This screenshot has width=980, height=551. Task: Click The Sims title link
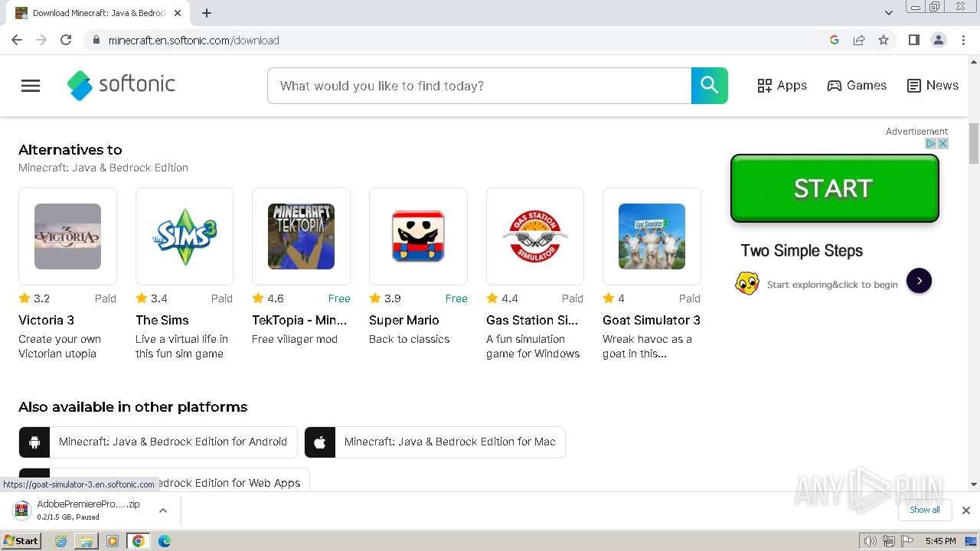(162, 320)
